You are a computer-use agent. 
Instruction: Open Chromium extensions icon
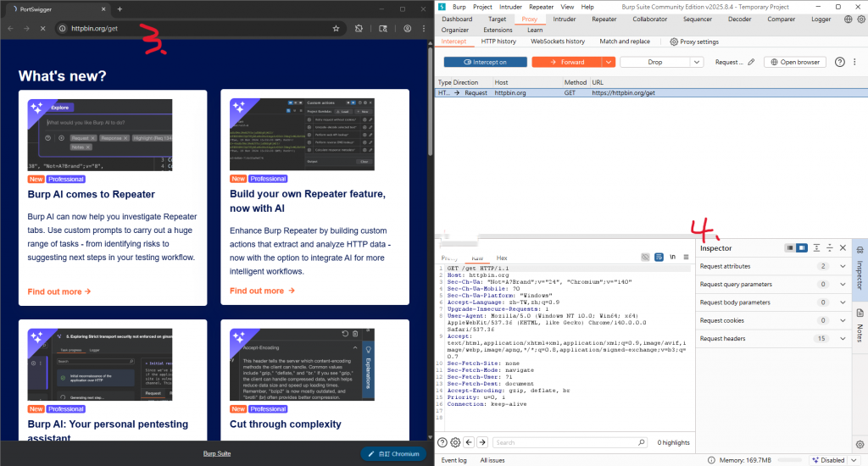tap(359, 28)
